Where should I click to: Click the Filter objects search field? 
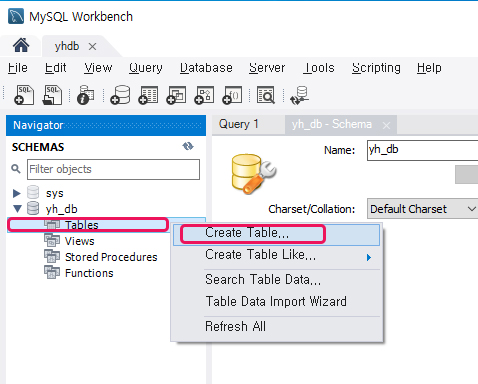(113, 169)
